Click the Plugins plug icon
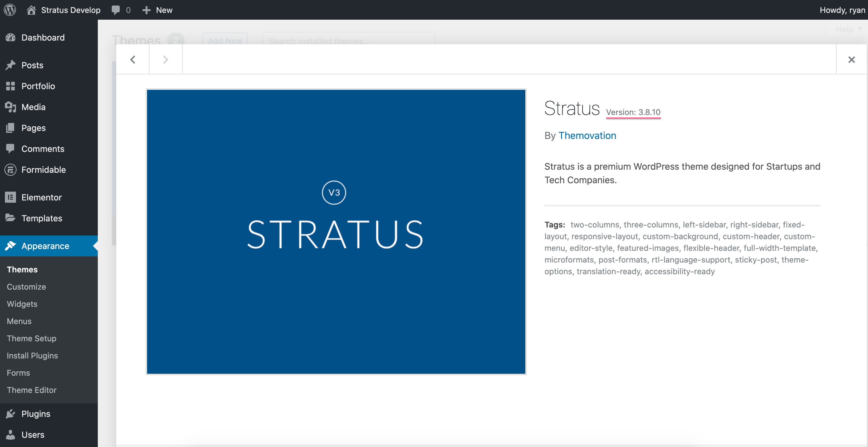Screen dimensions: 868x447 coord(10,414)
